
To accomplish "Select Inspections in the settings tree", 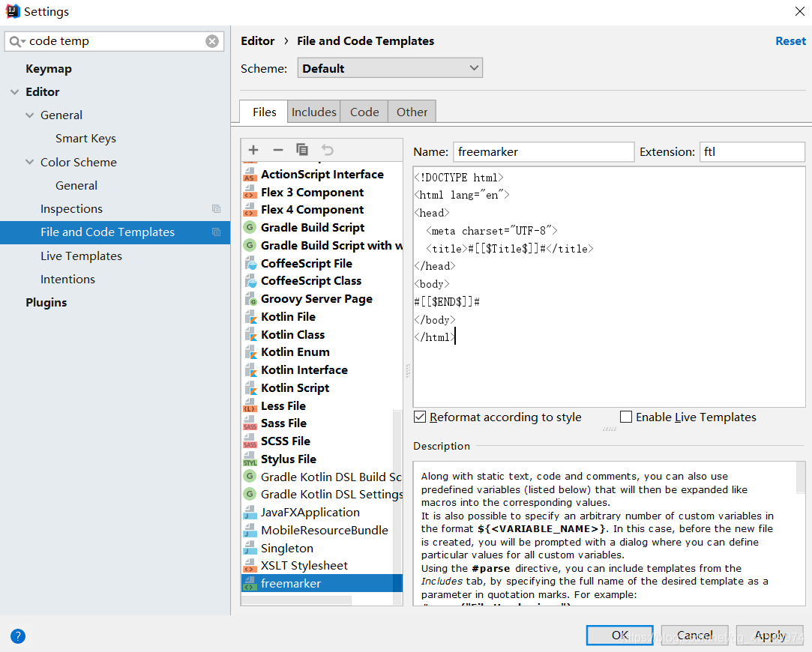I will pyautogui.click(x=71, y=209).
